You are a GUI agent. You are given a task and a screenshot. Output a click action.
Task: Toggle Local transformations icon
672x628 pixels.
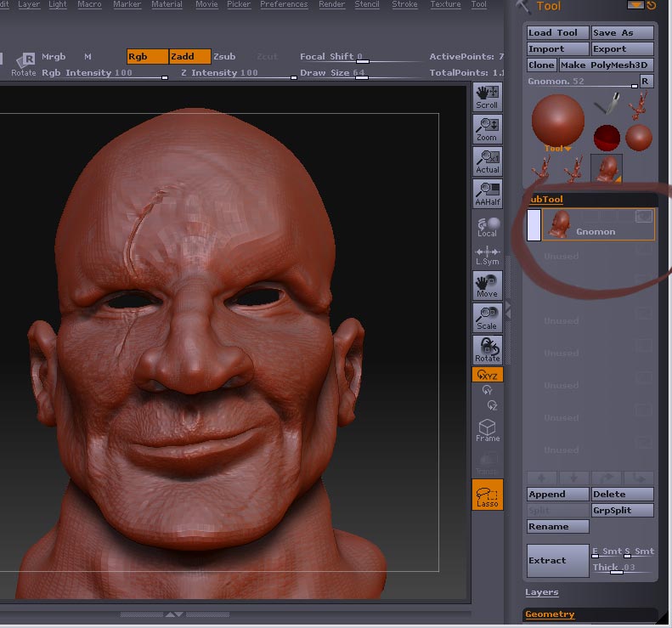[488, 226]
